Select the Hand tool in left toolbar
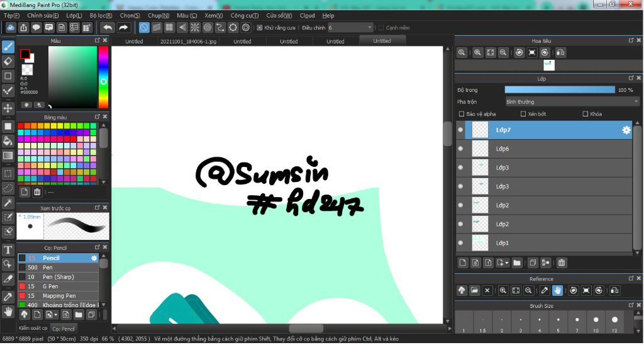 tap(8, 312)
